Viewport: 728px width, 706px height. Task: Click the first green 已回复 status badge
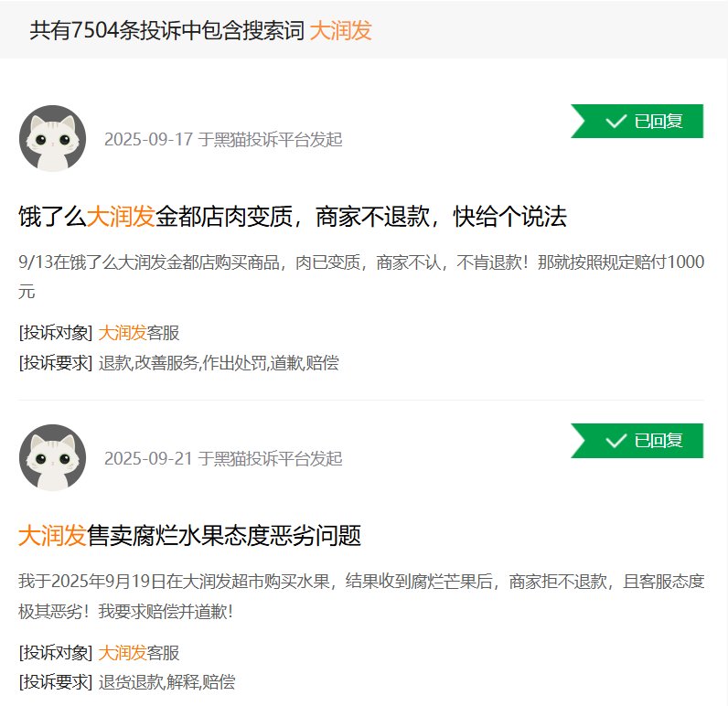tap(637, 121)
